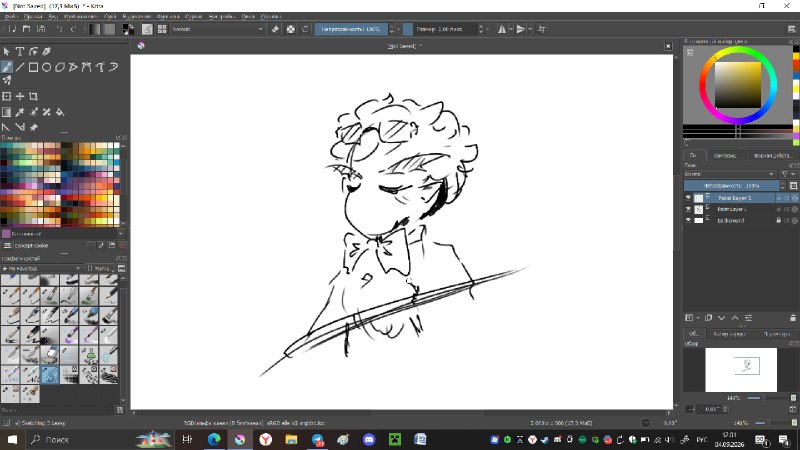The height and width of the screenshot is (450, 800).
Task: Click the overview thumbnail of the canvas
Action: (741, 370)
